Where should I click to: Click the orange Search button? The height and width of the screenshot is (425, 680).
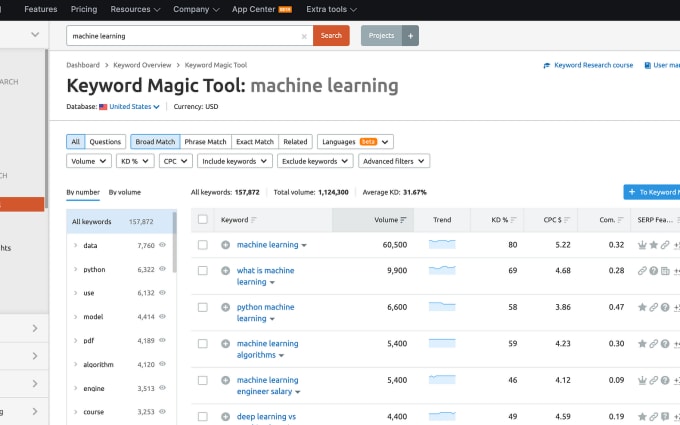(331, 36)
